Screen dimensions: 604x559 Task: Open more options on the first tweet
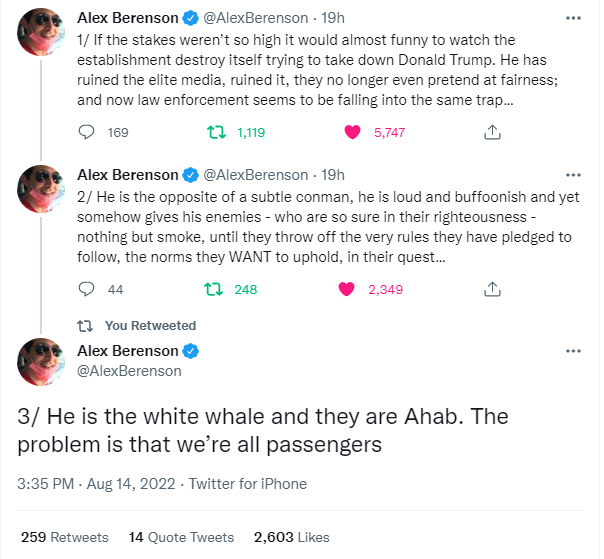(x=573, y=19)
